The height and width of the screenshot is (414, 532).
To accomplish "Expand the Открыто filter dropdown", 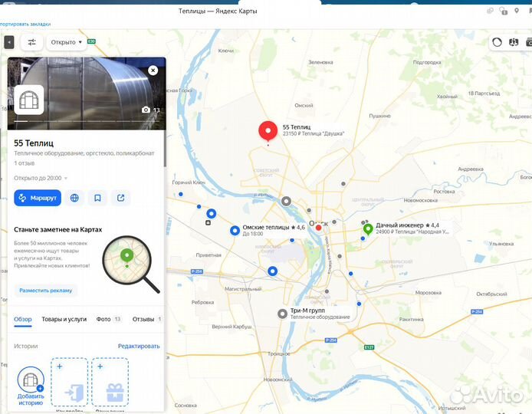I will pyautogui.click(x=66, y=42).
